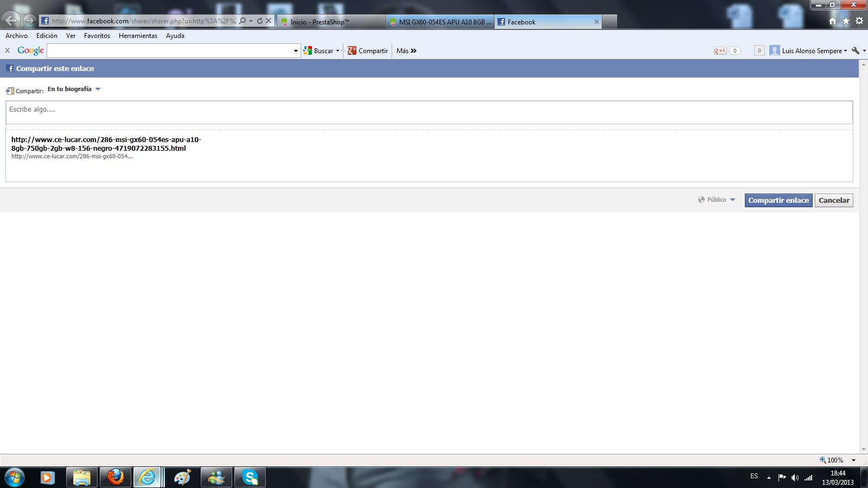This screenshot has height=488, width=868.
Task: Open the zoom level dropdown arrow
Action: click(853, 460)
